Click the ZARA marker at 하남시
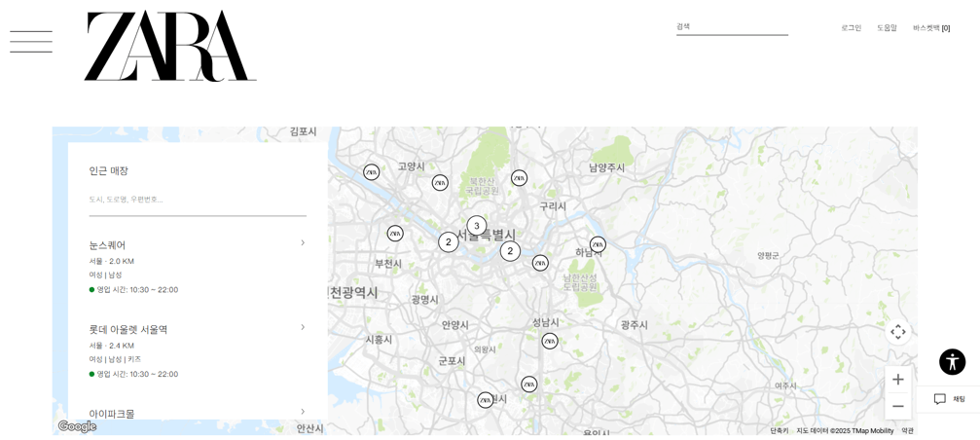The height and width of the screenshot is (440, 980). [x=598, y=244]
